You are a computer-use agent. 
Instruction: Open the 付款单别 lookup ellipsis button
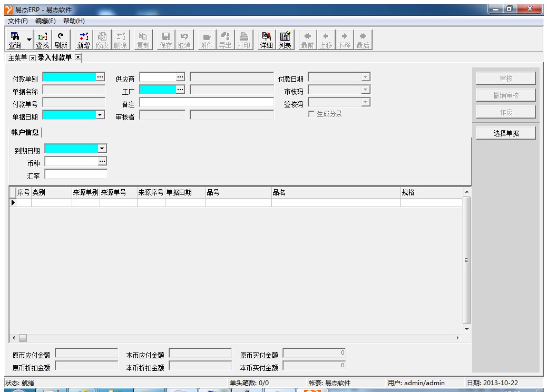(100, 77)
